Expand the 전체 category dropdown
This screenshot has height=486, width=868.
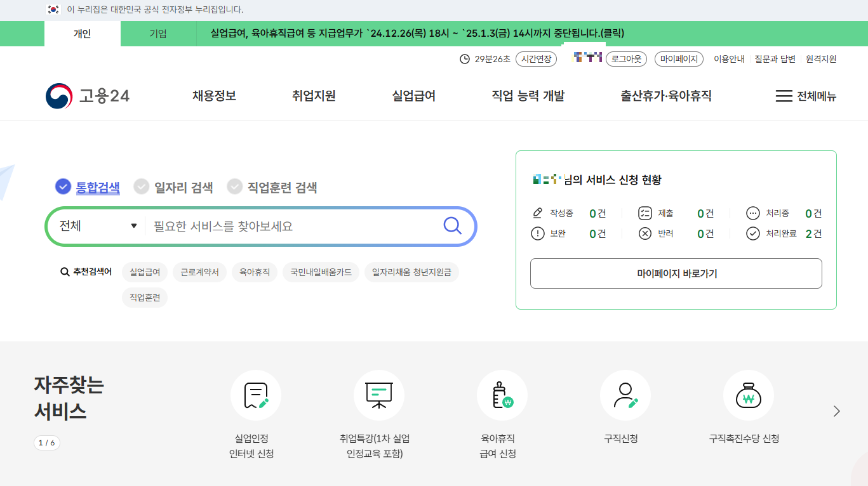point(98,226)
